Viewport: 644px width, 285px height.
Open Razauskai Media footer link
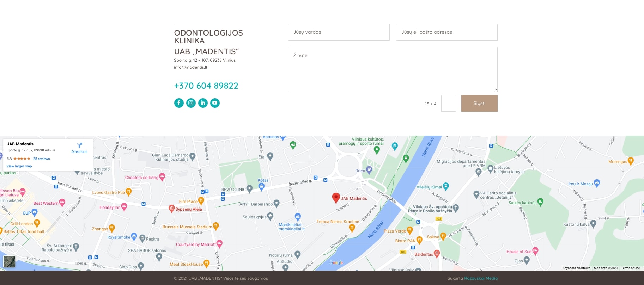pos(481,278)
